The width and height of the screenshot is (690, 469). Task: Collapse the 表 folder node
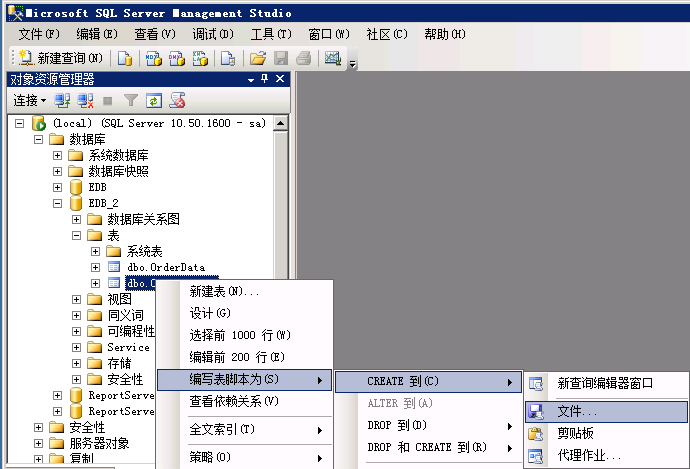(x=77, y=235)
